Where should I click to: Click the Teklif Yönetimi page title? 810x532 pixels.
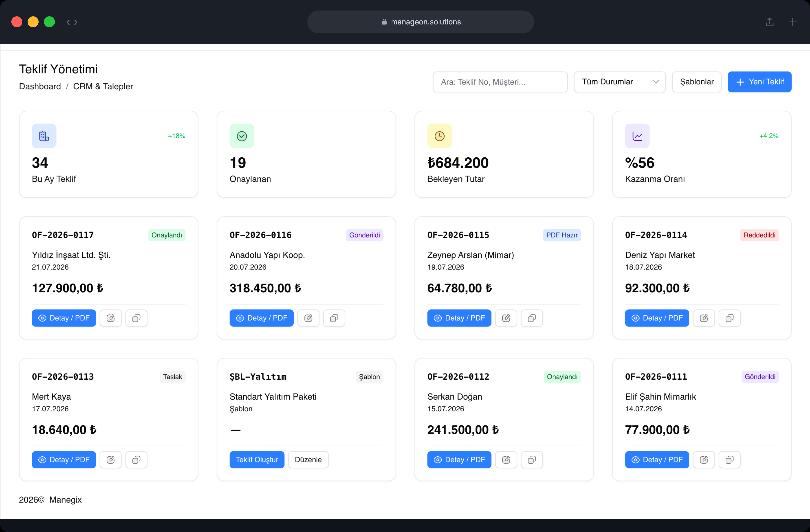58,69
